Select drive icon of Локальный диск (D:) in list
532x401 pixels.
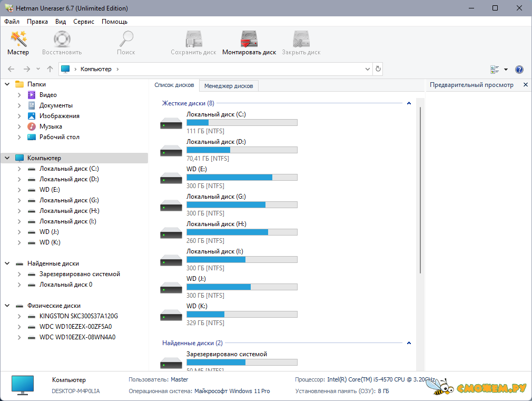171,151
